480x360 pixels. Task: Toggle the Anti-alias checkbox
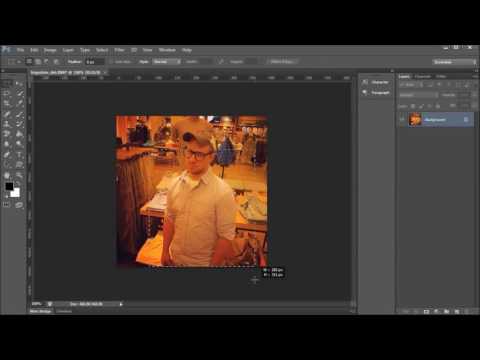click(112, 62)
